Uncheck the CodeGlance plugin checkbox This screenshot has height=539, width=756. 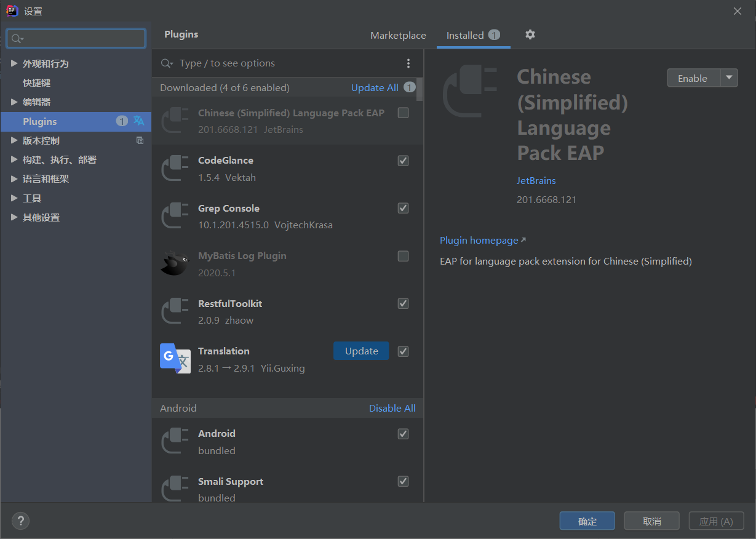[x=403, y=161]
